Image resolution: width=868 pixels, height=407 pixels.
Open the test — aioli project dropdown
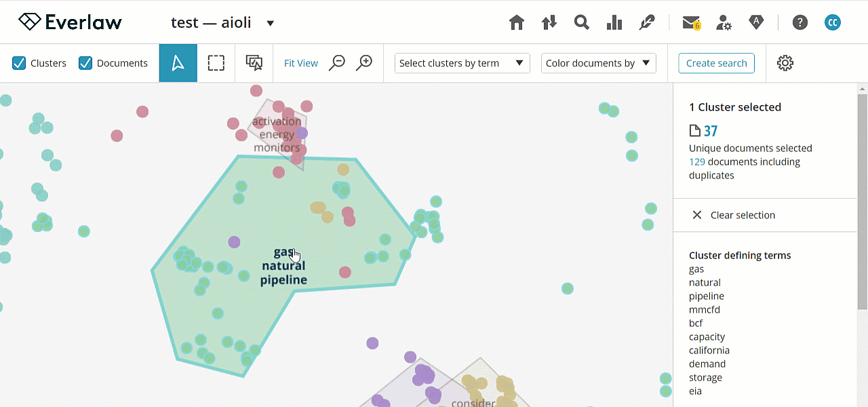[x=222, y=22]
